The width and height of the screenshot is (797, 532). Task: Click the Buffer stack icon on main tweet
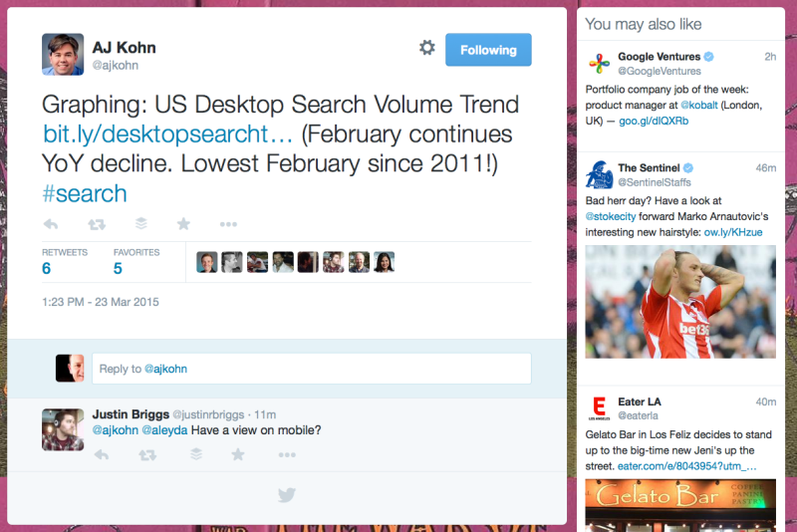tap(140, 224)
